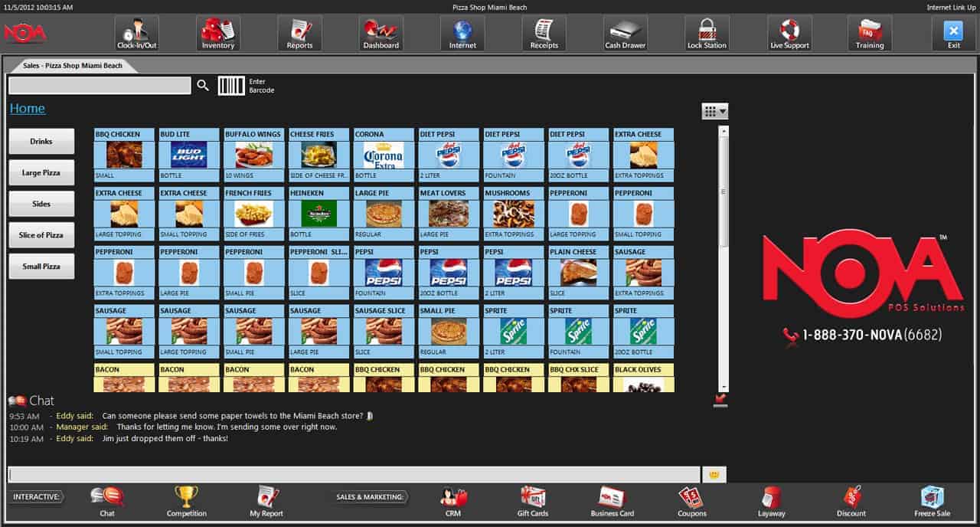
Task: Open the CRM icon
Action: coord(453,502)
